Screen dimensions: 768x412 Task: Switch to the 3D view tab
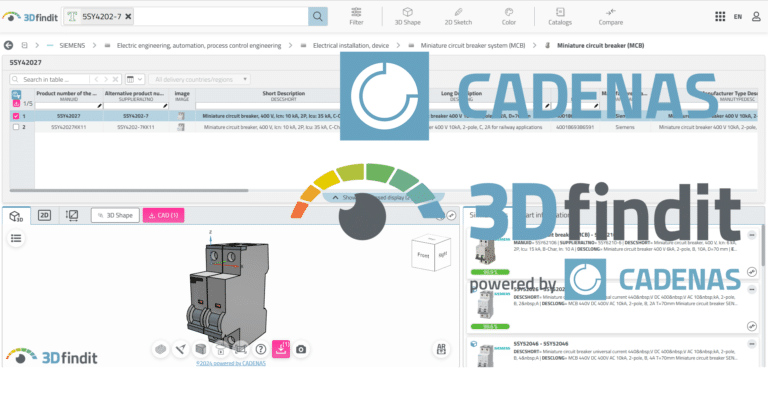click(16, 216)
